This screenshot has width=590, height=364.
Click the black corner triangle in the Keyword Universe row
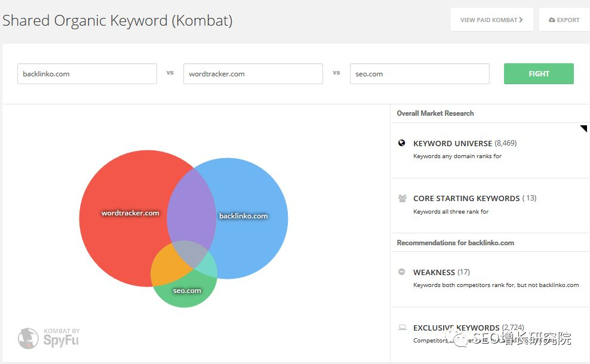[x=584, y=128]
